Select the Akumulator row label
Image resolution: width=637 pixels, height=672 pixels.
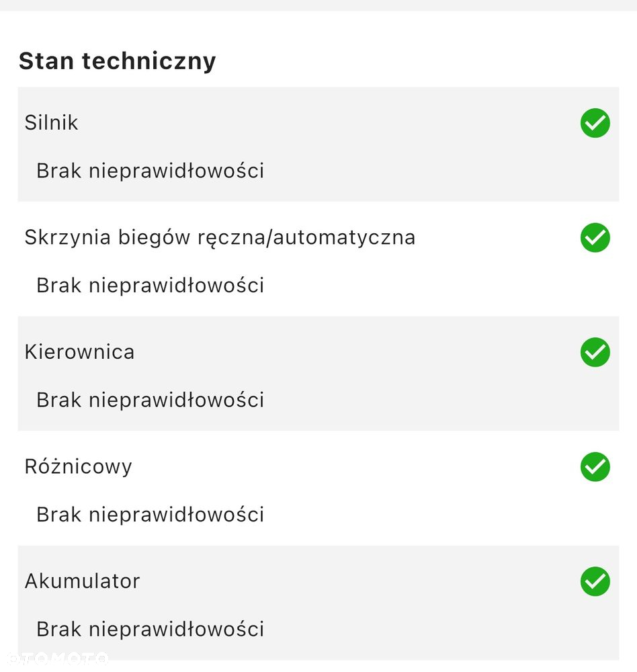(x=83, y=581)
